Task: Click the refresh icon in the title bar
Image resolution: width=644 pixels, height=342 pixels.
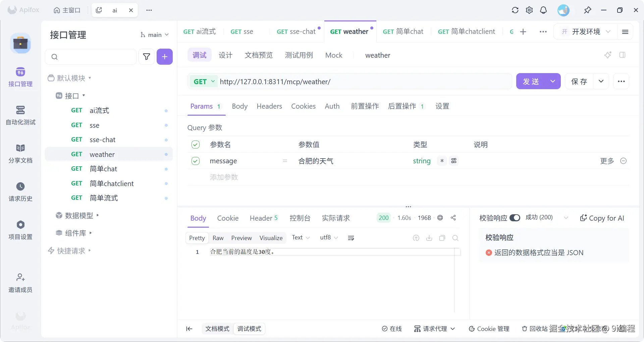Action: tap(515, 10)
